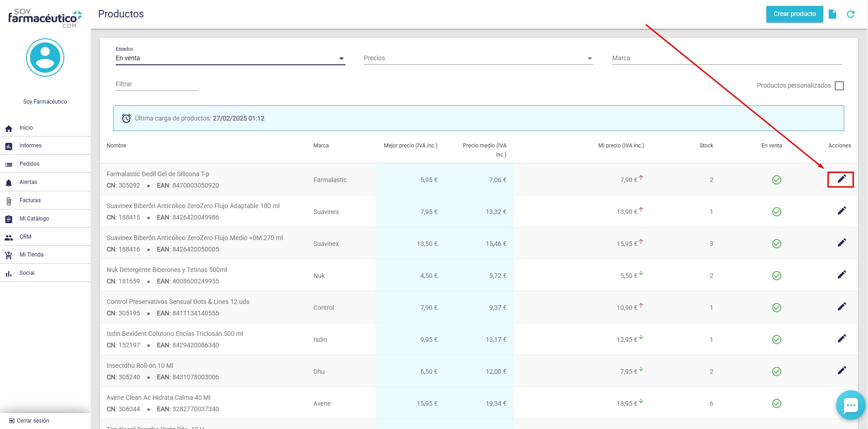This screenshot has height=429, width=868.
Task: Click the Mejor precio (IVA inc.) header
Action: [410, 146]
